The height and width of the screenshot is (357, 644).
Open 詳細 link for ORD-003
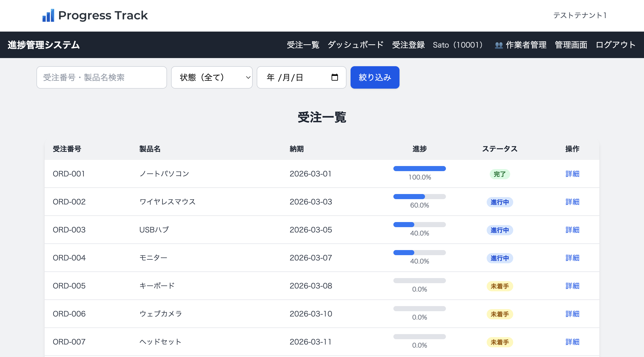(x=572, y=230)
